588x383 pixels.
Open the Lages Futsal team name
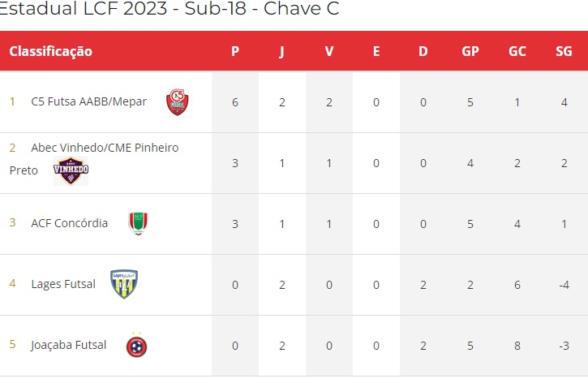click(x=63, y=284)
